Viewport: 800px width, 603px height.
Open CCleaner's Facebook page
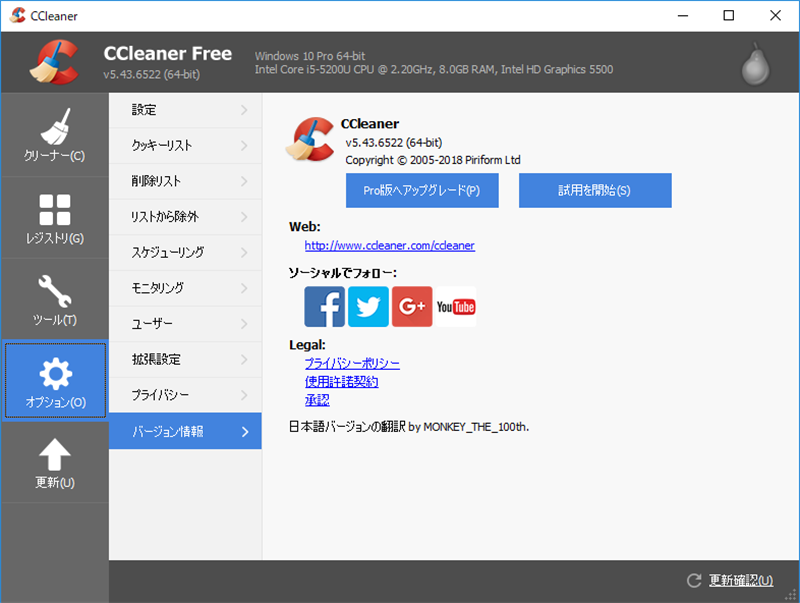click(x=324, y=306)
